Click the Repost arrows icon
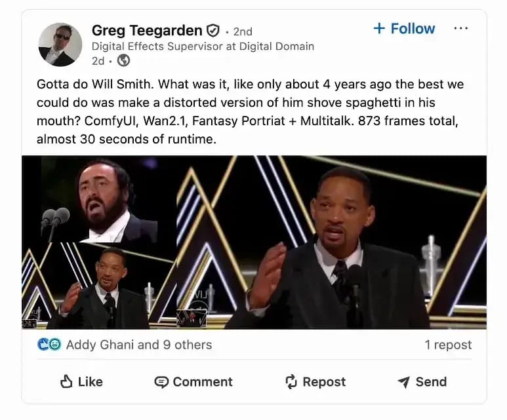The image size is (507, 420). pyautogui.click(x=291, y=381)
